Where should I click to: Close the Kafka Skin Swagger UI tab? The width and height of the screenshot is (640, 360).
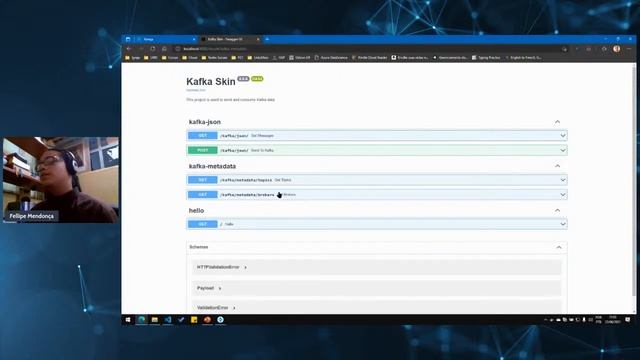(x=258, y=39)
